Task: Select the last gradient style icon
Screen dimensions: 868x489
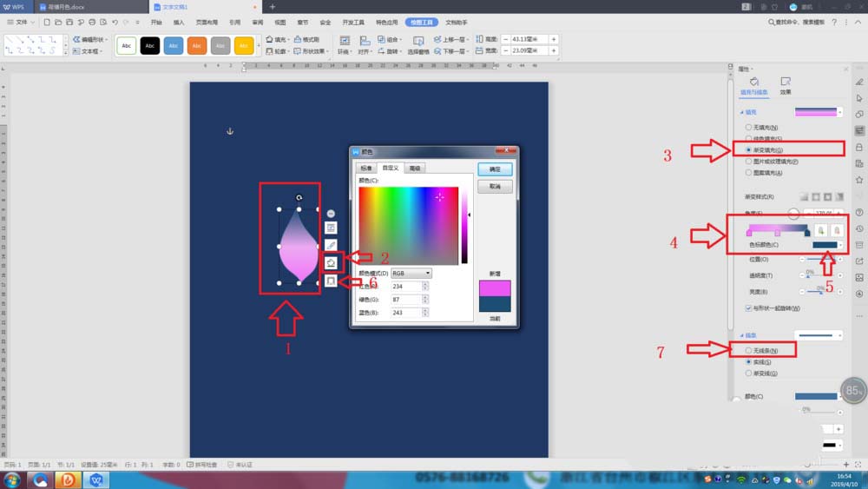Action: pyautogui.click(x=839, y=196)
